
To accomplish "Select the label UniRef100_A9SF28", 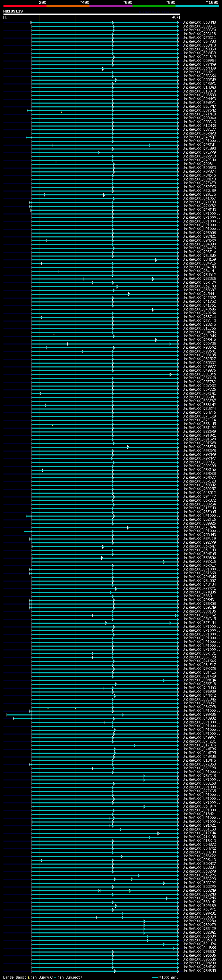I will (x=199, y=447).
